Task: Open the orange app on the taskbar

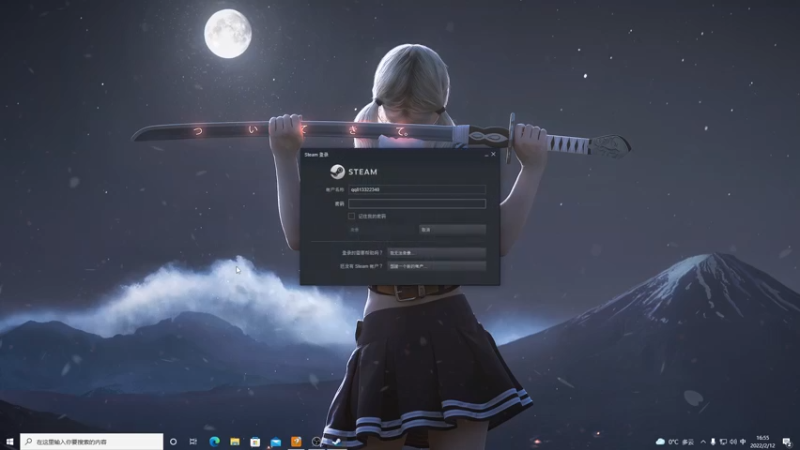Action: click(296, 441)
